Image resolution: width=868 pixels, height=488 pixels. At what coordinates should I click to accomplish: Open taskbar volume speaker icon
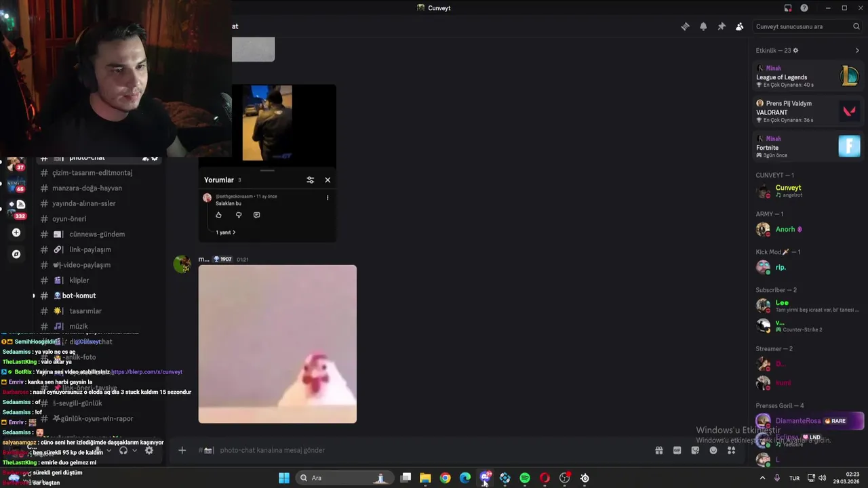[x=822, y=478]
